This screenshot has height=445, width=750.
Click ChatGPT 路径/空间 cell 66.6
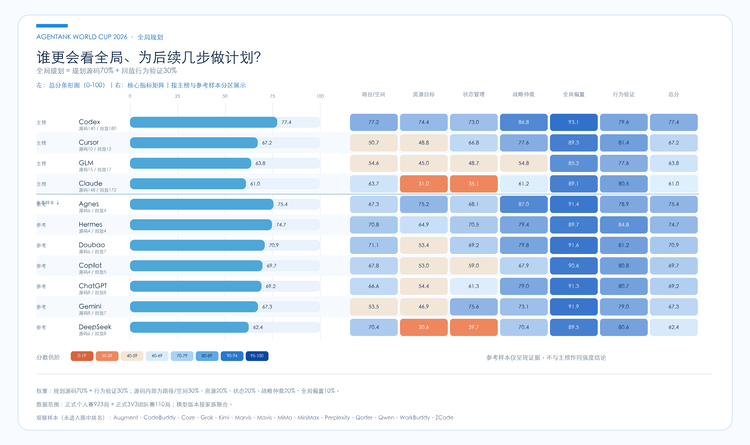[x=374, y=286]
